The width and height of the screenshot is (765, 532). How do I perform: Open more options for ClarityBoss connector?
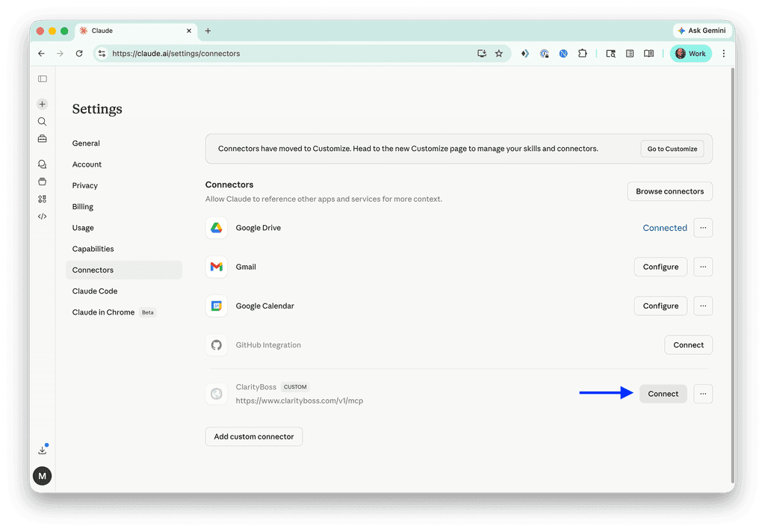[x=703, y=394]
